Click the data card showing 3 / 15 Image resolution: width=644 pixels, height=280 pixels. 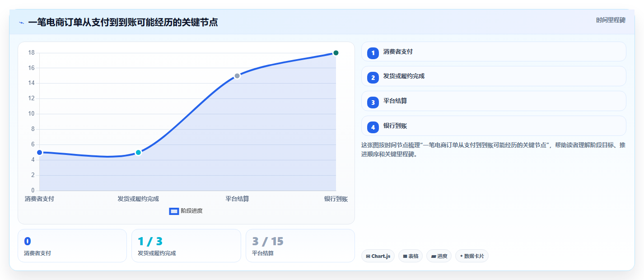300,246
